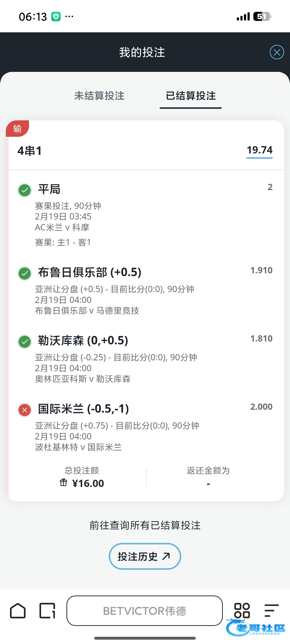Tap the home icon in bottom bar

point(18,611)
